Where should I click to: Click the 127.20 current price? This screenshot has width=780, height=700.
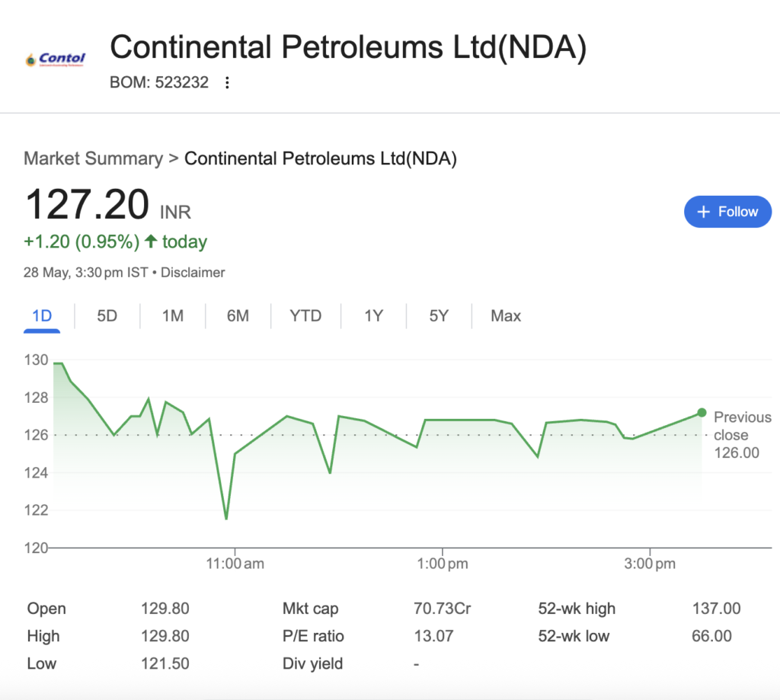coord(87,204)
